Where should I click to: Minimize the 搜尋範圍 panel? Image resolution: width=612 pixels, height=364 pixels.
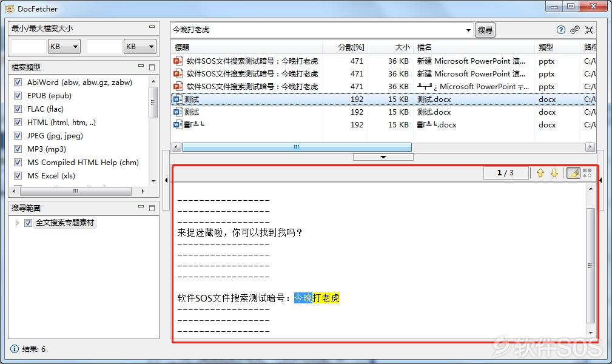(141, 207)
